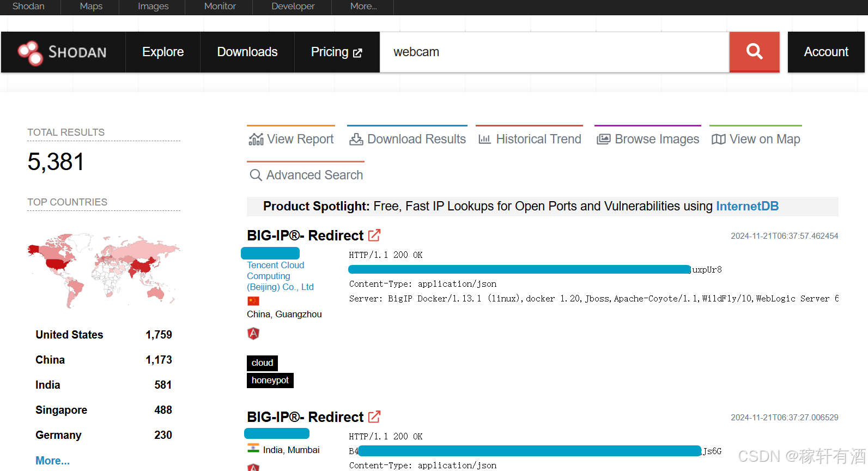Screen dimensions: 868x471
Task: Show More... countries
Action: pyautogui.click(x=52, y=461)
